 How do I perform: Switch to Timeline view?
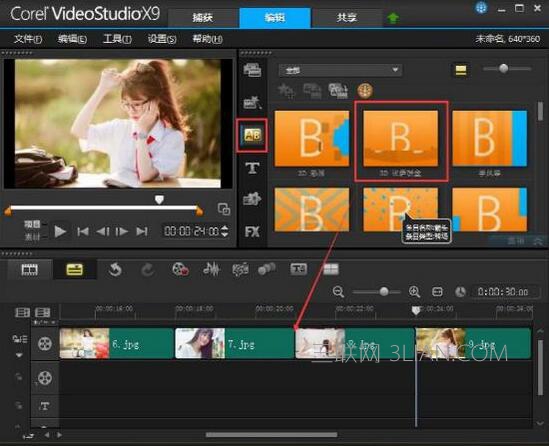point(75,270)
